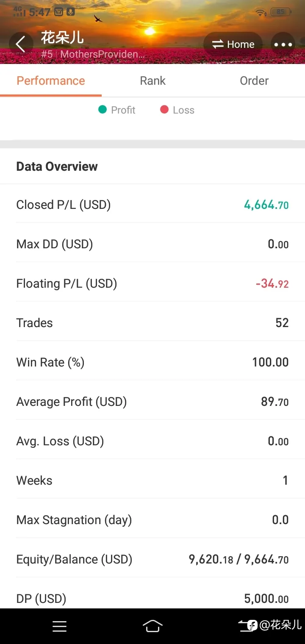The height and width of the screenshot is (644, 305).
Task: Tap the battery indicator icon
Action: pos(281,12)
